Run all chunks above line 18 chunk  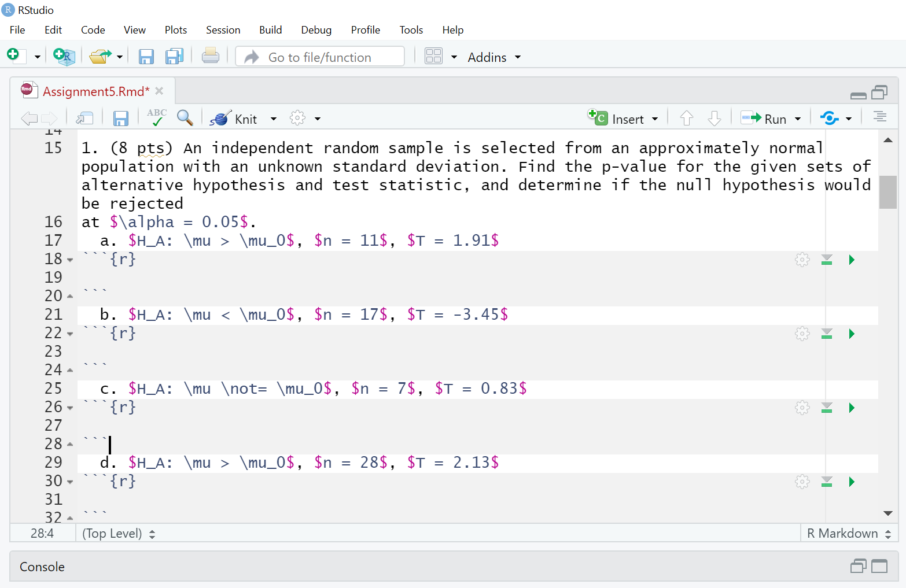pos(827,260)
